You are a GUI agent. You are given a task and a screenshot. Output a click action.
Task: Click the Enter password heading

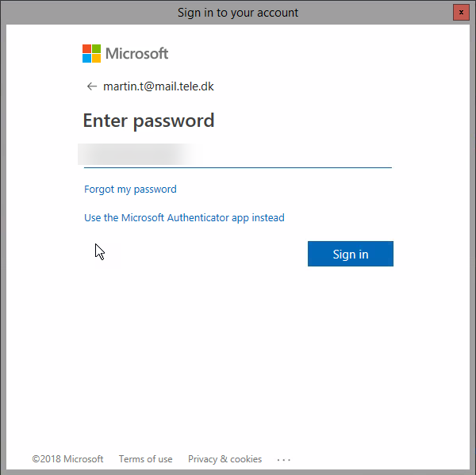tap(149, 121)
